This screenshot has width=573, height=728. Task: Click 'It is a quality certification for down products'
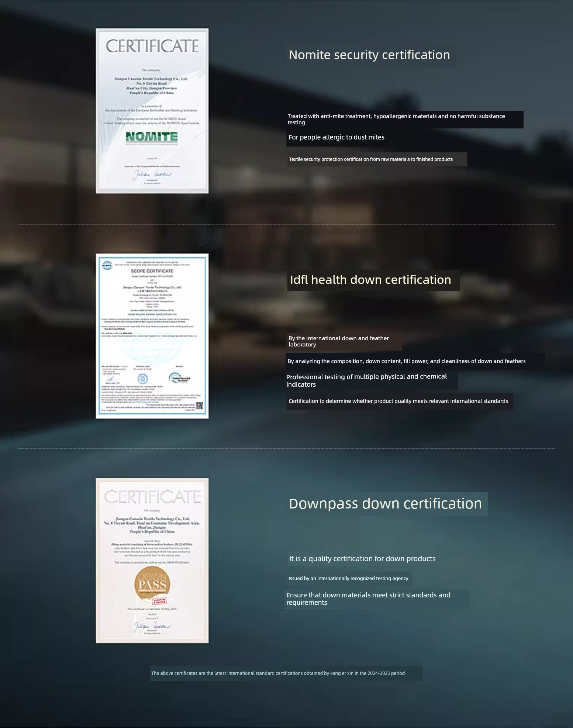point(362,559)
